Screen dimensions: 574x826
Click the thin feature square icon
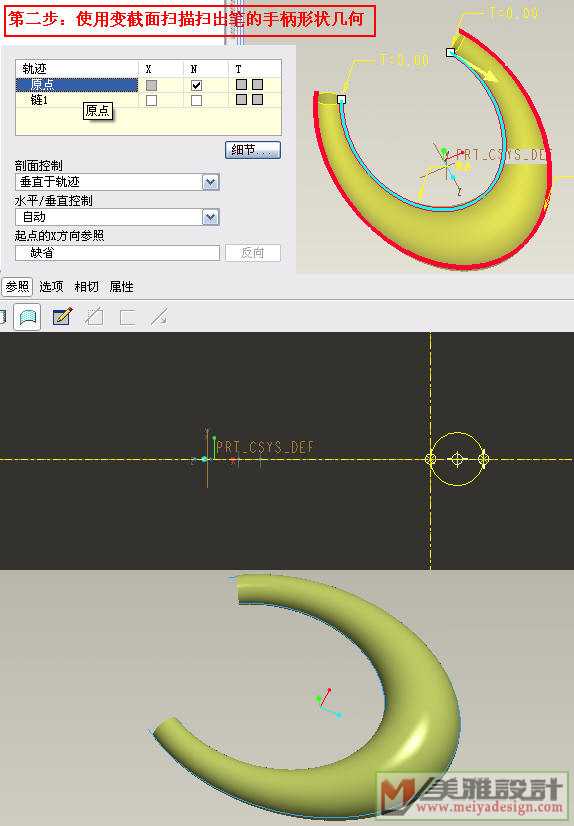[x=127, y=317]
